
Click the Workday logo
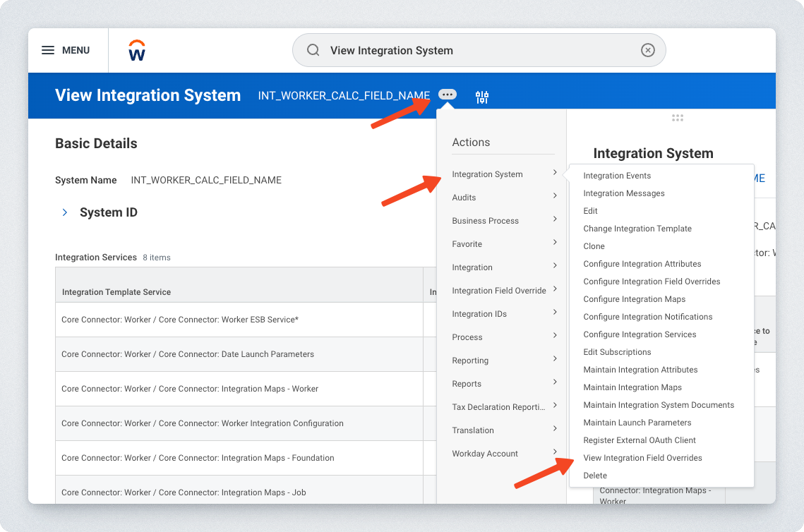point(137,51)
